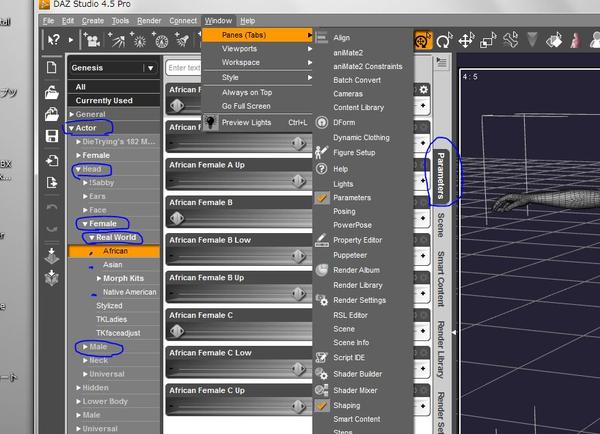This screenshot has width=600, height=434.
Task: Open Content Library pane from submenu
Action: coord(358,108)
